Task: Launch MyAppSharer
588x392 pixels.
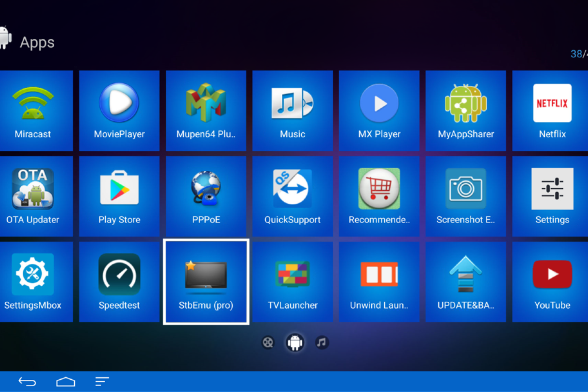Action: pos(465,110)
